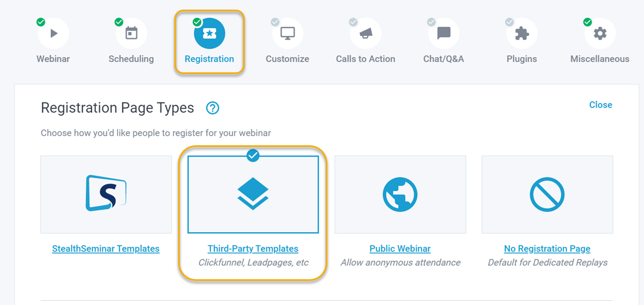Click the help question mark icon
This screenshot has width=644, height=305.
(x=213, y=108)
